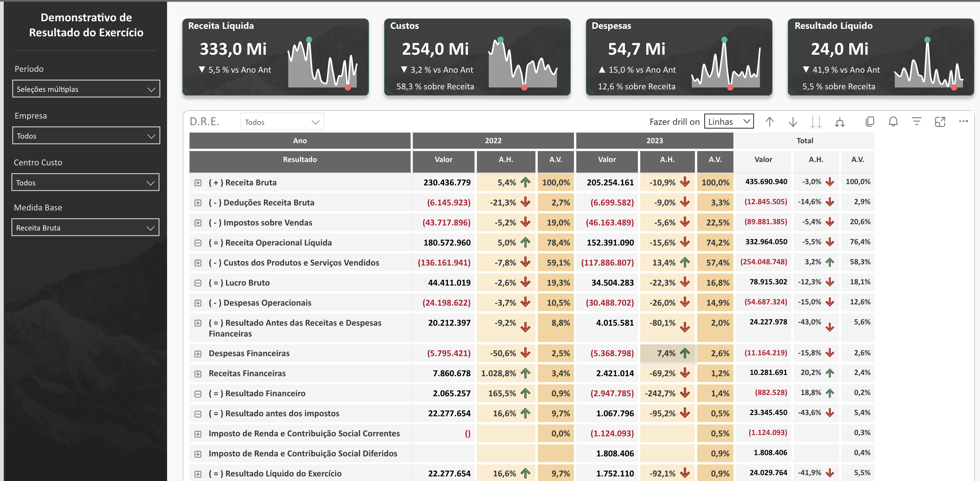This screenshot has height=481, width=980.
Task: Click go to next level double-arrow icon
Action: click(815, 122)
